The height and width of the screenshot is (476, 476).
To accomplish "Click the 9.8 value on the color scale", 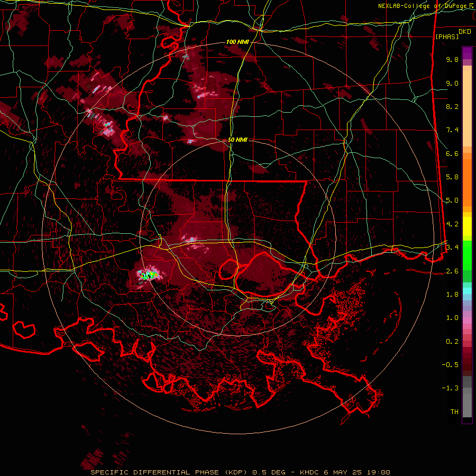I will pos(452,59).
